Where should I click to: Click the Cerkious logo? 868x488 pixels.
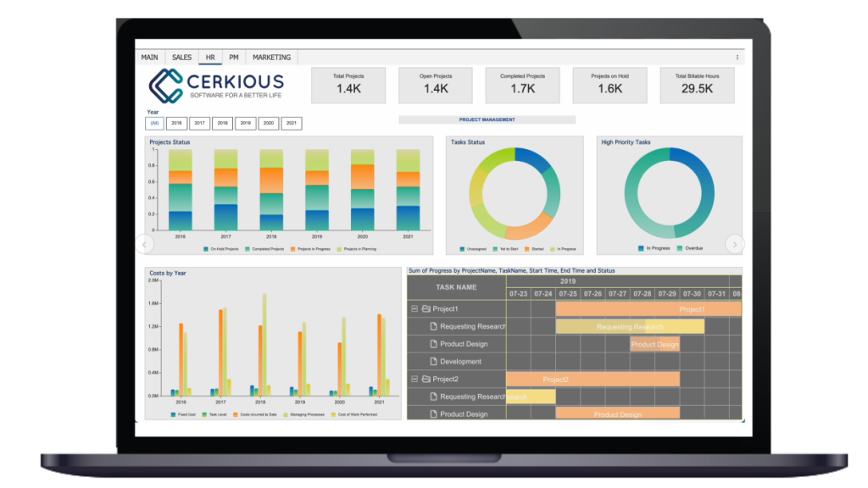[216, 86]
